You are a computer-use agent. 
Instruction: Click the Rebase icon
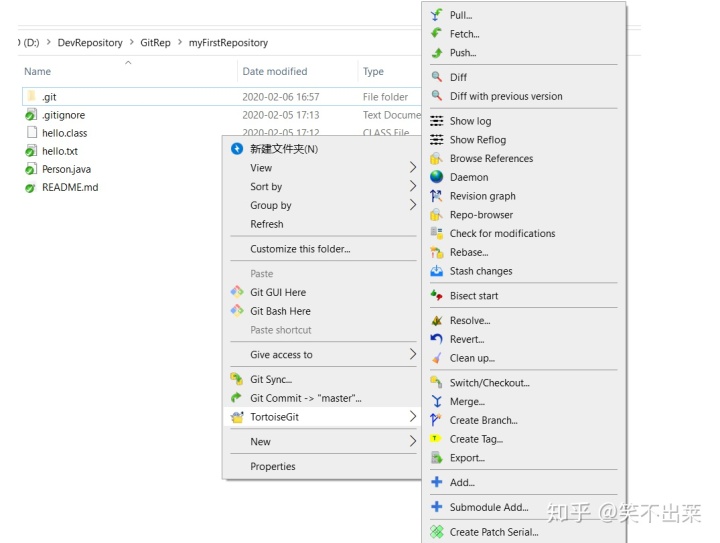[436, 252]
